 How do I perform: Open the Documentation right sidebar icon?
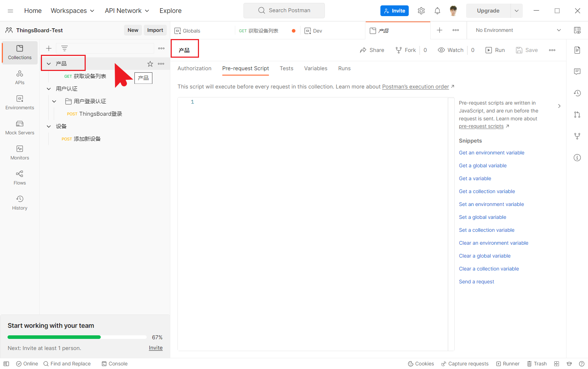click(x=577, y=50)
